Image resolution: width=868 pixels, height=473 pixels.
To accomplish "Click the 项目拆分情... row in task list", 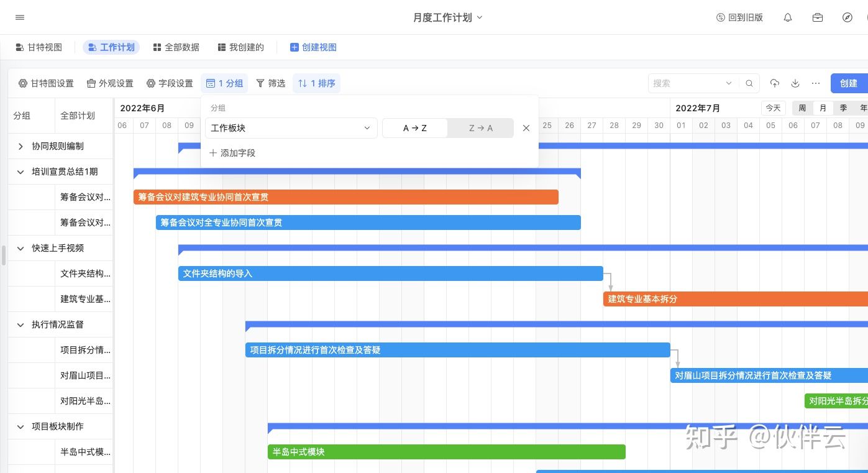I will tap(60, 350).
